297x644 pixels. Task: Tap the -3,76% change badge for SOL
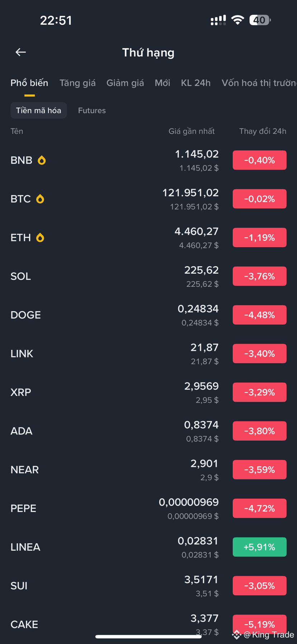point(260,276)
